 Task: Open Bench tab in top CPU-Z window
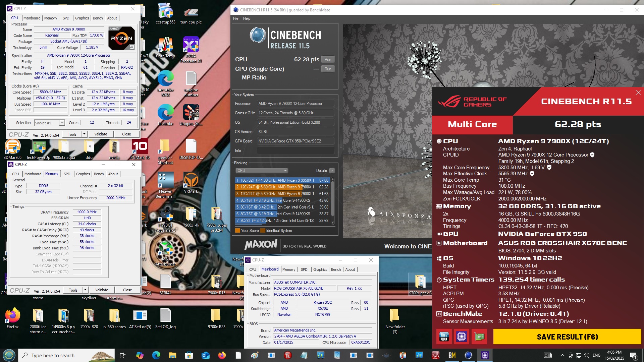(98, 18)
